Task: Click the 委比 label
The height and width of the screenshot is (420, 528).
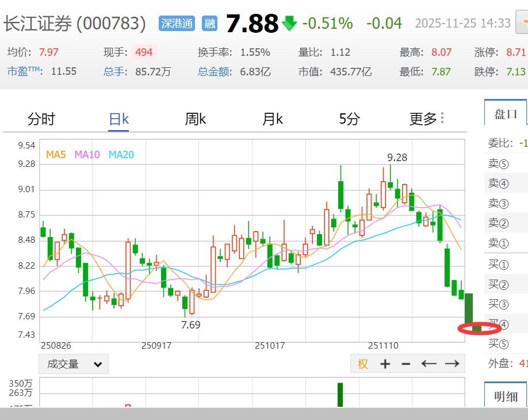Action: 501,143
